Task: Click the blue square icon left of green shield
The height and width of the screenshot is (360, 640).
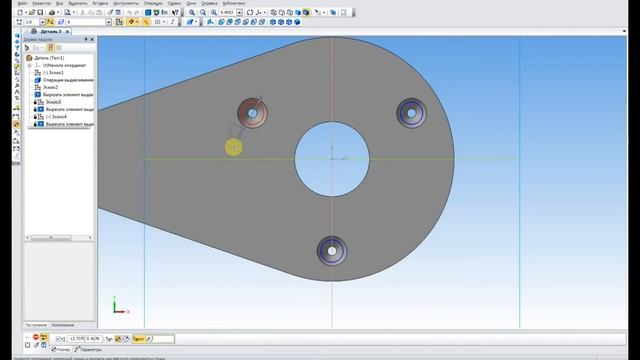Action: click(148, 13)
